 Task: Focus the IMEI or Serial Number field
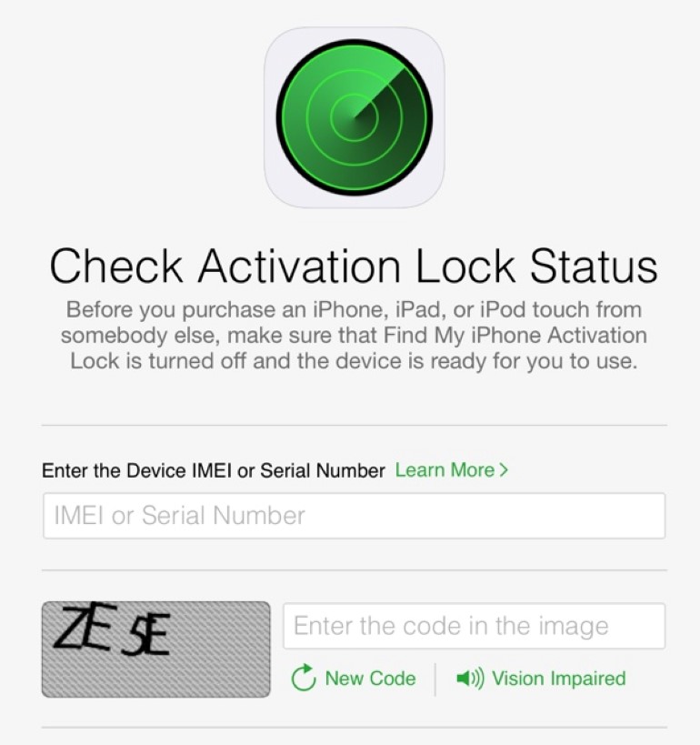pyautogui.click(x=355, y=516)
